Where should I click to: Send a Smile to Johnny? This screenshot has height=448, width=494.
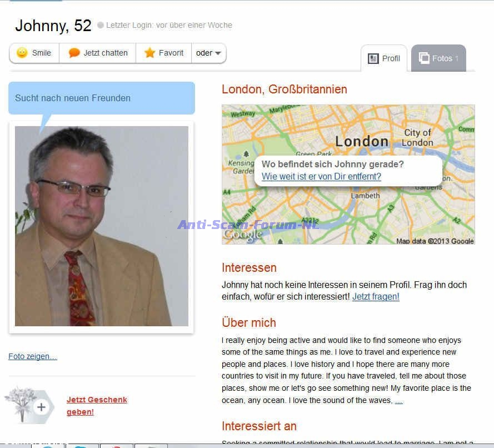tap(34, 53)
